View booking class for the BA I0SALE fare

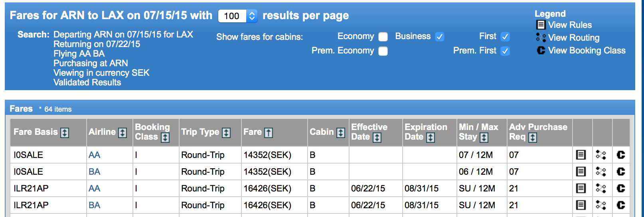pyautogui.click(x=621, y=172)
